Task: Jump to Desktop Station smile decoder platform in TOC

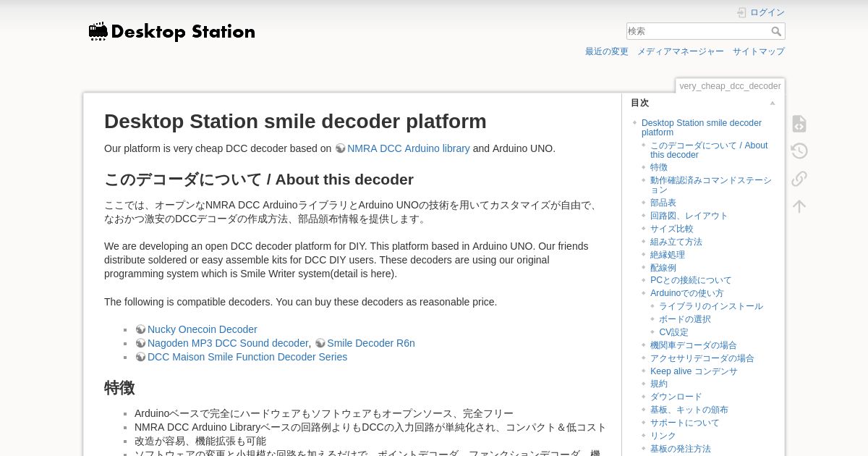Action: pos(702,127)
